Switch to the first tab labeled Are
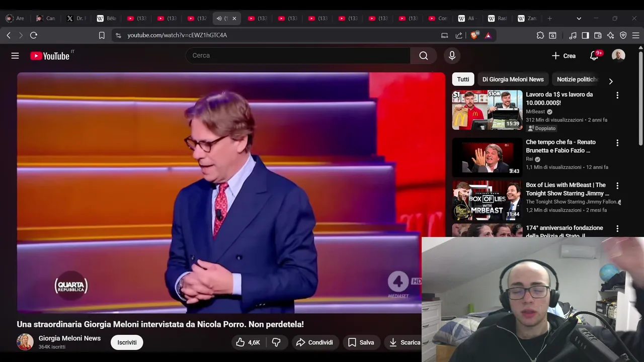Image resolution: width=644 pixels, height=362 pixels. (15, 19)
